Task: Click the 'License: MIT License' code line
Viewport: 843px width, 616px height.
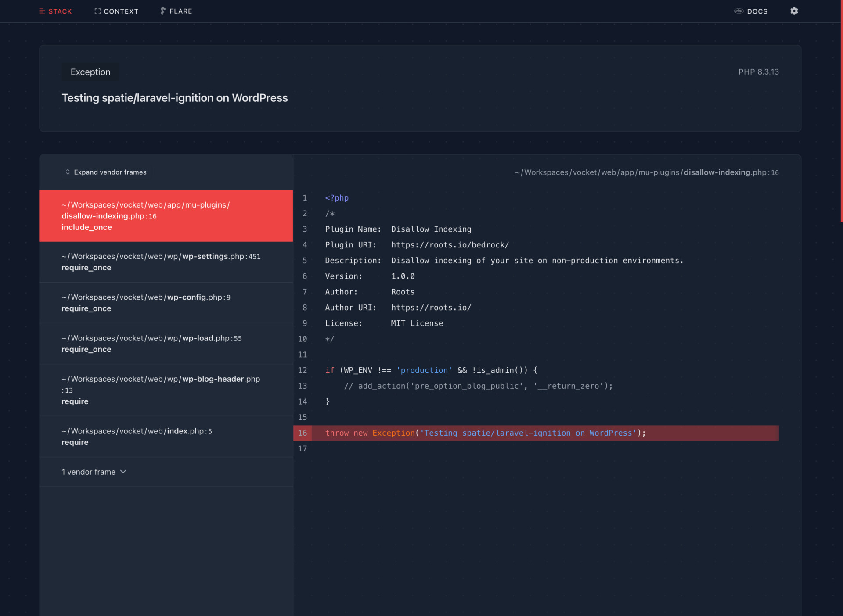Action: [384, 323]
